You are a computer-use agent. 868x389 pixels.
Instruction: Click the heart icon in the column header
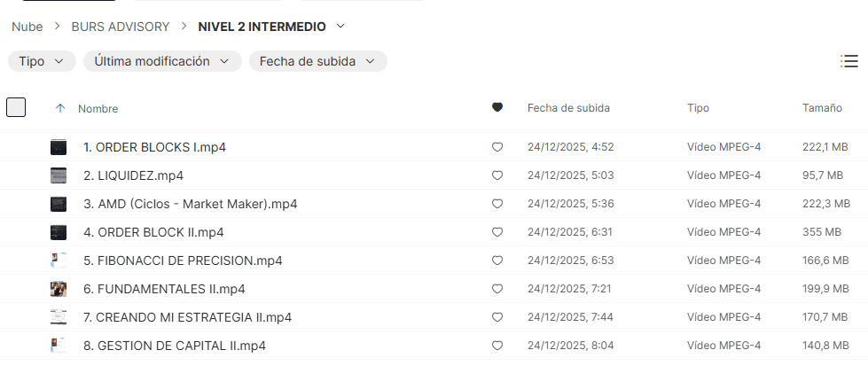(497, 107)
